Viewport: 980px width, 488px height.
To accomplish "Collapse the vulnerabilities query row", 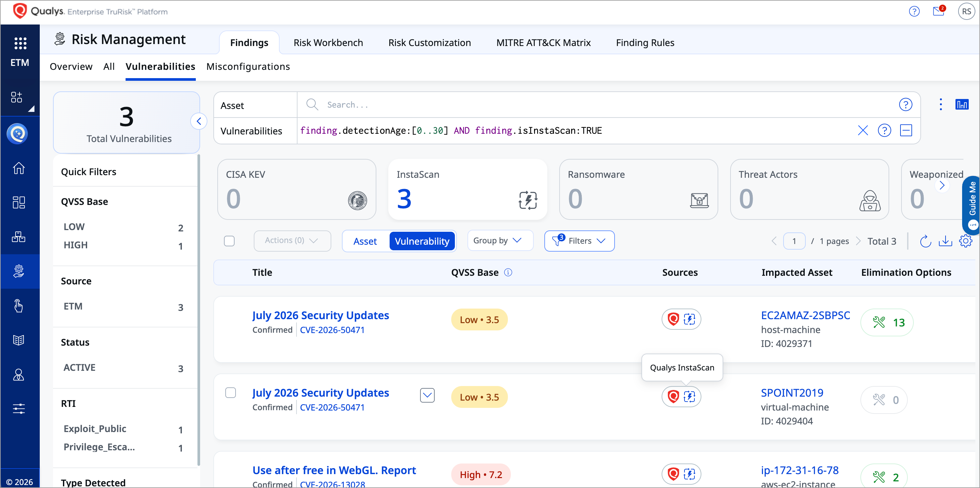I will (x=906, y=131).
